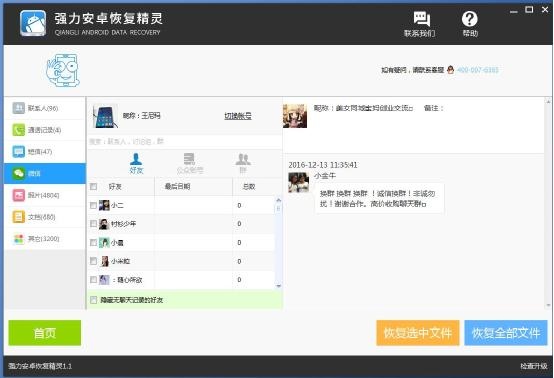Maximize the application window
The width and height of the screenshot is (554, 378).
[529, 10]
